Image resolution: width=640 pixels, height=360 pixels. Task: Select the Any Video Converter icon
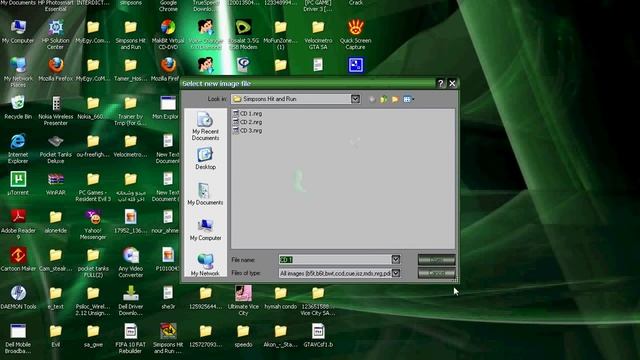(131, 262)
